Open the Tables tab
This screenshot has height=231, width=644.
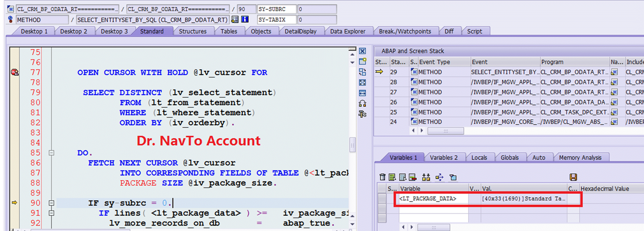(x=229, y=31)
